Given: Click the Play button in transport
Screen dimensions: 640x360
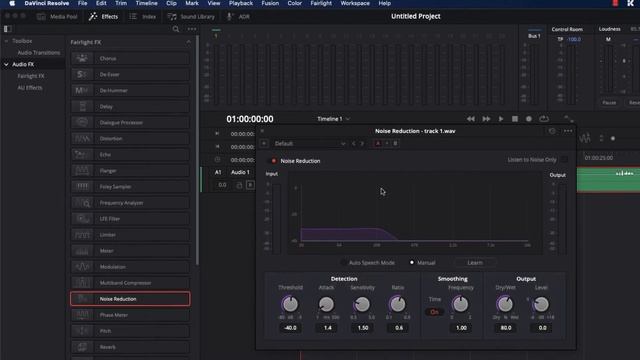Looking at the screenshot, I should click(501, 119).
